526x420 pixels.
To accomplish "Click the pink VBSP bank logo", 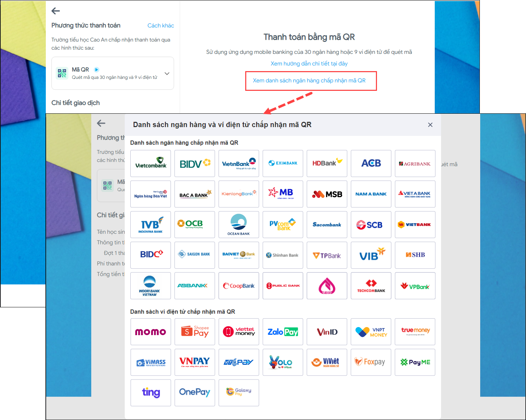I will click(327, 286).
